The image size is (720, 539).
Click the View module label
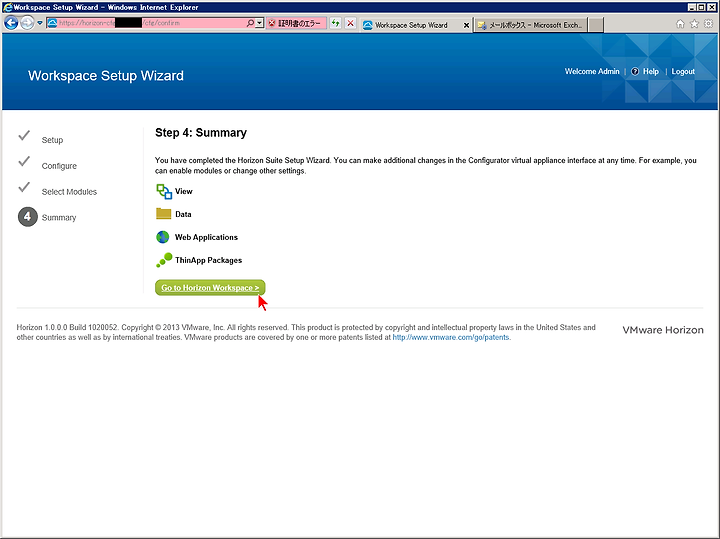184,191
